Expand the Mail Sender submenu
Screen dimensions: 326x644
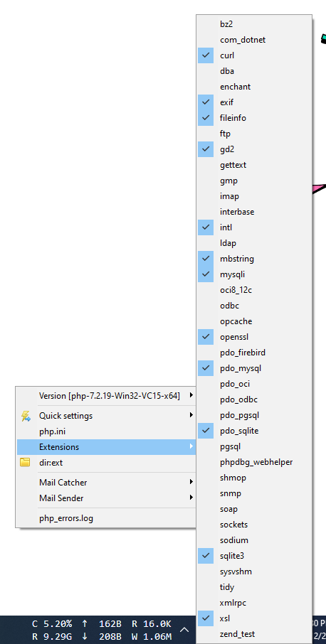[x=106, y=498]
